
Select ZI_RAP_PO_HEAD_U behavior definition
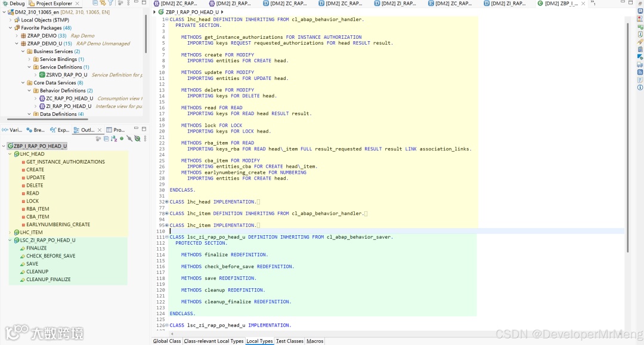tap(69, 106)
